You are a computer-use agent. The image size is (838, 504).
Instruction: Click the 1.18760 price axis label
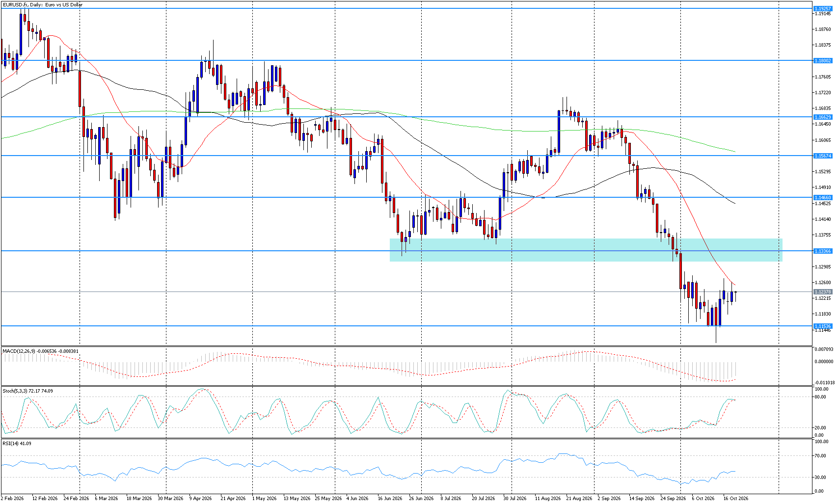(x=823, y=29)
